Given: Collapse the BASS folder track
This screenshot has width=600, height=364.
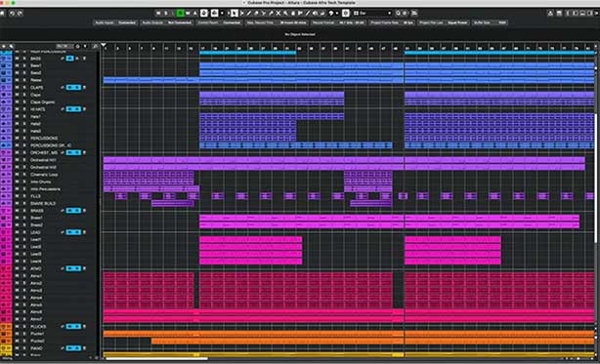Looking at the screenshot, I should tap(4, 59).
